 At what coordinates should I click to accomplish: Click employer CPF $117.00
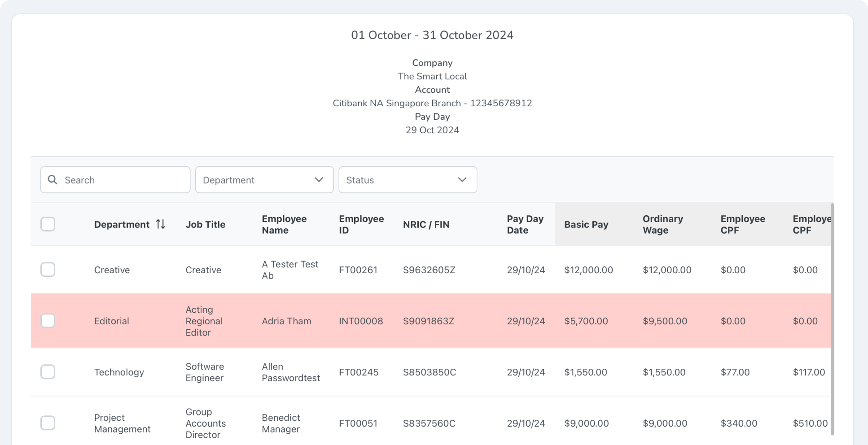point(809,372)
